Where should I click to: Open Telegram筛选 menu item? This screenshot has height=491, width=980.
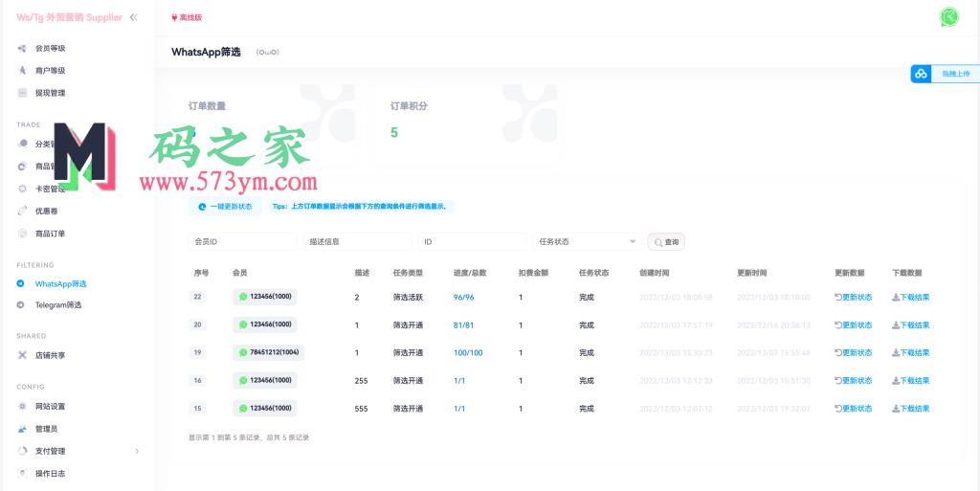(58, 305)
